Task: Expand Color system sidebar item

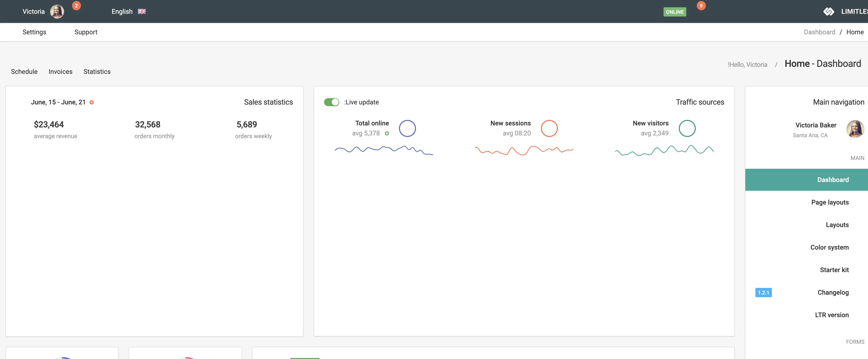Action: tap(806, 247)
